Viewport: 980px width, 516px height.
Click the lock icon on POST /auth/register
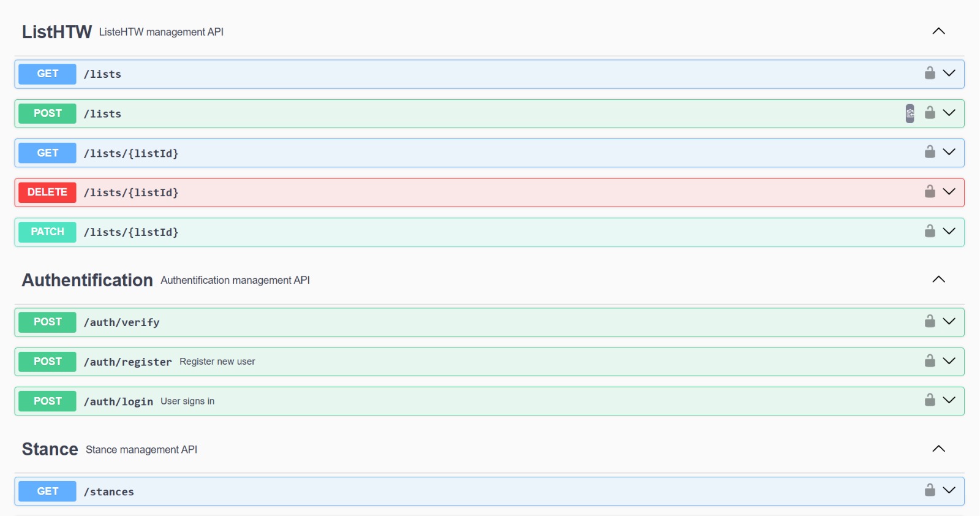930,361
